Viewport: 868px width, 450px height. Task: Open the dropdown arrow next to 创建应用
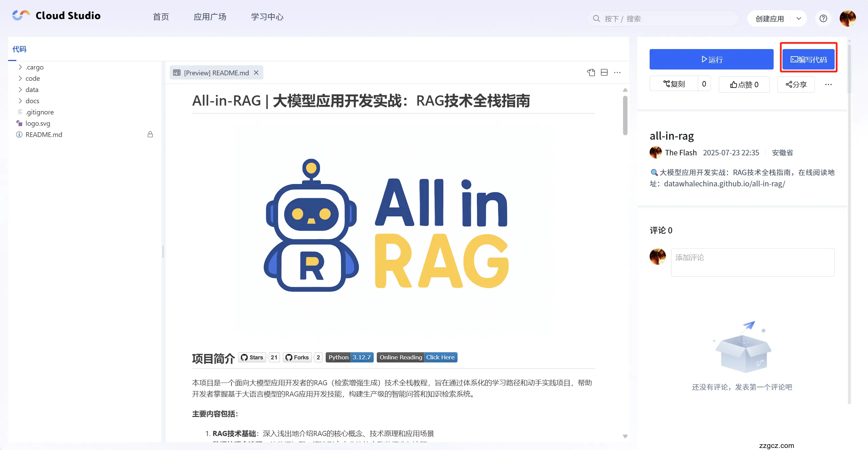(799, 18)
